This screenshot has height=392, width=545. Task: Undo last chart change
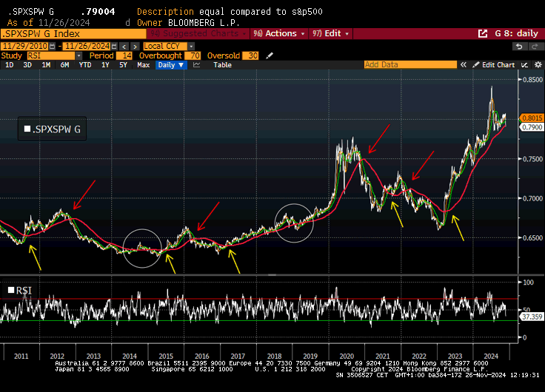[519, 46]
